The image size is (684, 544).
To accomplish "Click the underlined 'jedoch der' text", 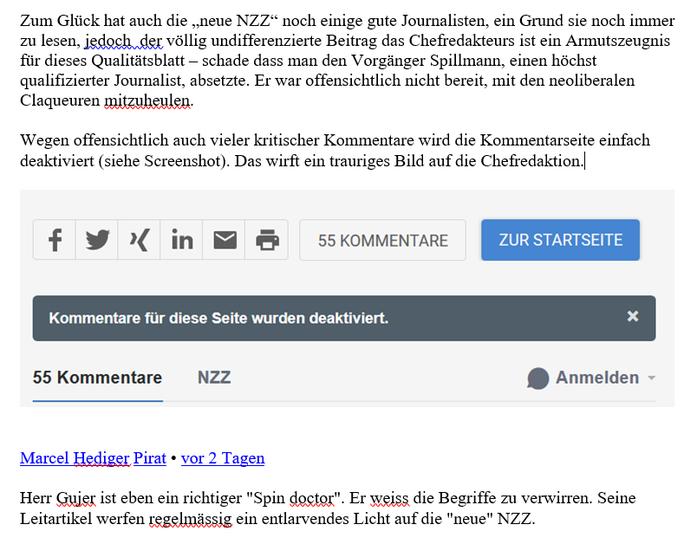I will pos(124,41).
